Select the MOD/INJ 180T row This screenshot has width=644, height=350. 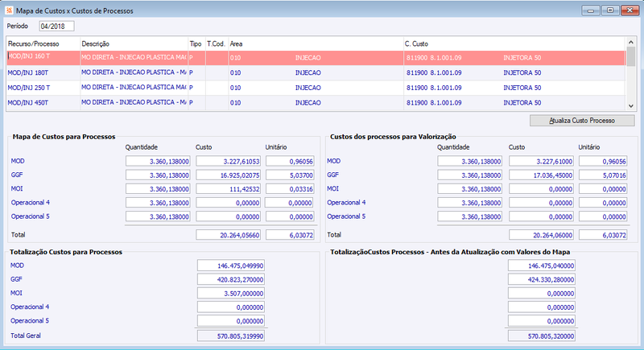[x=316, y=72]
